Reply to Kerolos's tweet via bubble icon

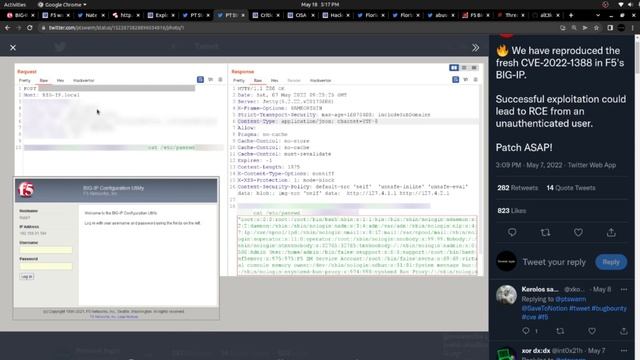(x=526, y=331)
